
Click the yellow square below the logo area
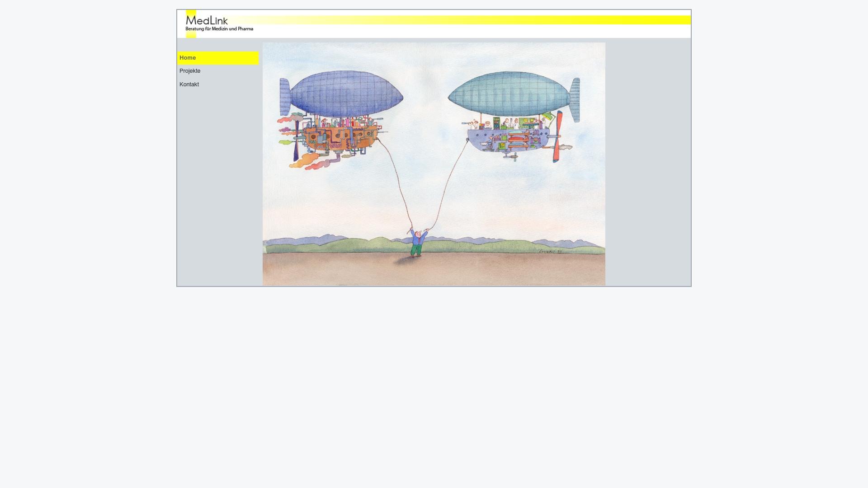coord(191,34)
